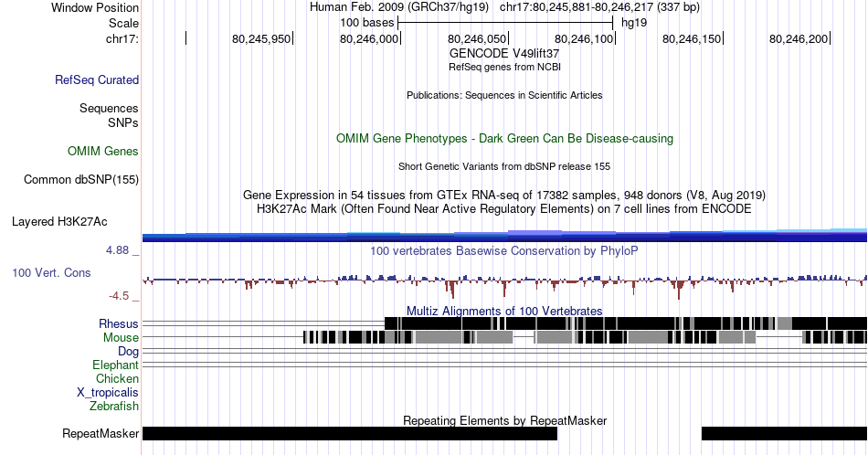Click the 80,245,950 ruler position

[x=261, y=38]
